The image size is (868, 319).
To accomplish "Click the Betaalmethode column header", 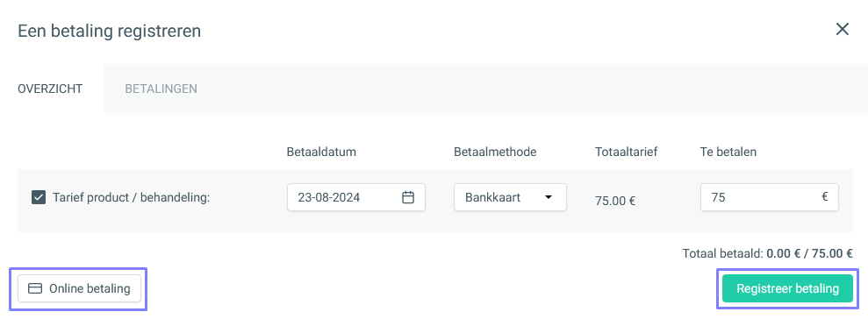I will [495, 152].
